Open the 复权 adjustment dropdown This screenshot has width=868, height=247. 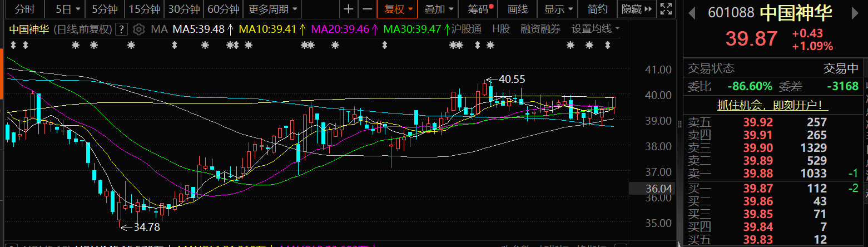coord(397,9)
